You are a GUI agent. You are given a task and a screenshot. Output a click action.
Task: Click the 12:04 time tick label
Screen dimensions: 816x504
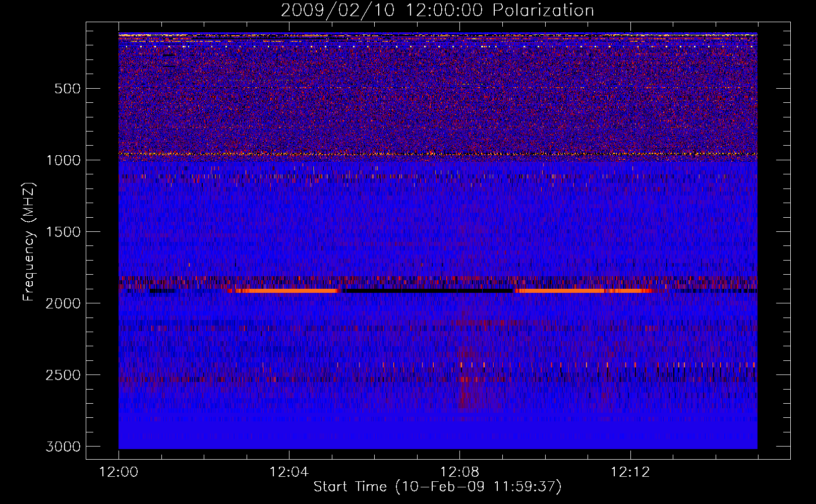click(x=289, y=472)
